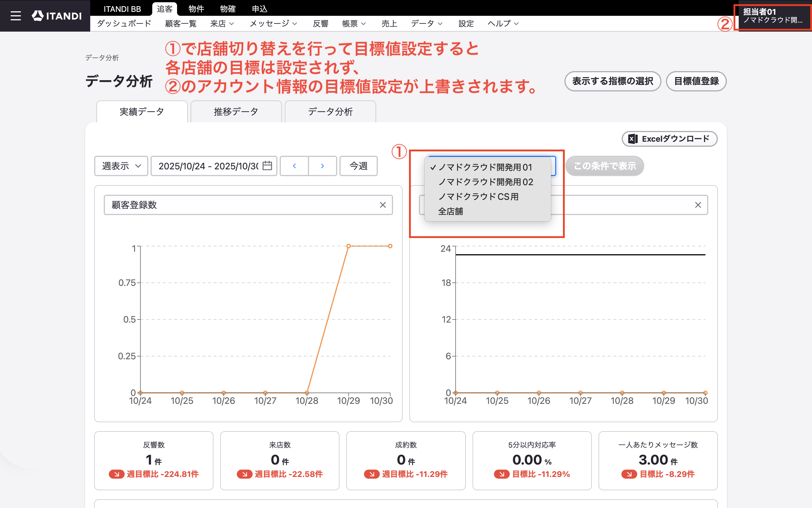Switch to 物件 top tab

(x=196, y=9)
